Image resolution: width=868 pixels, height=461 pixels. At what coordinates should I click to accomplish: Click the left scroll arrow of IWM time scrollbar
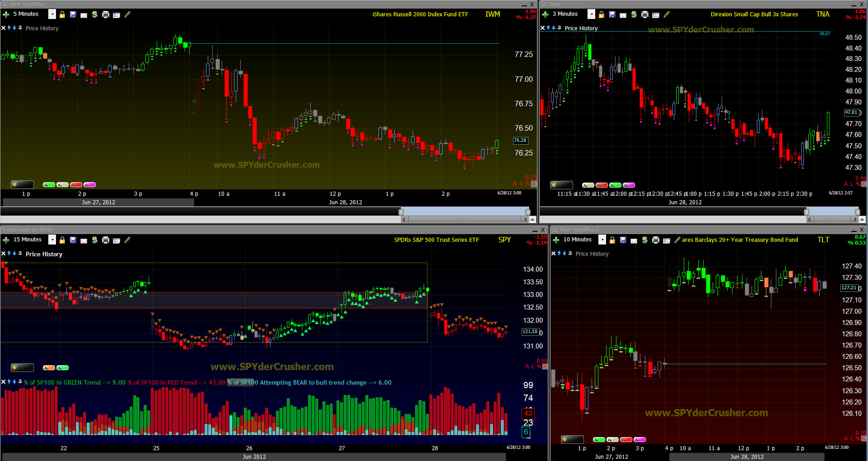[405, 219]
